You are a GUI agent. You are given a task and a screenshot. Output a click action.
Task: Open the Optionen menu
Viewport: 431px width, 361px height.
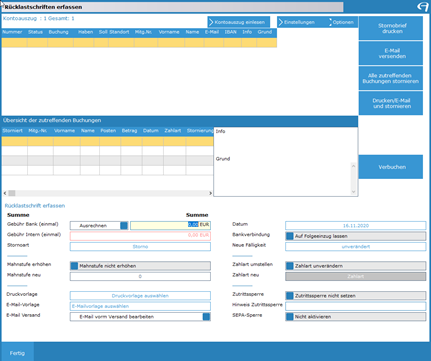[x=341, y=22]
